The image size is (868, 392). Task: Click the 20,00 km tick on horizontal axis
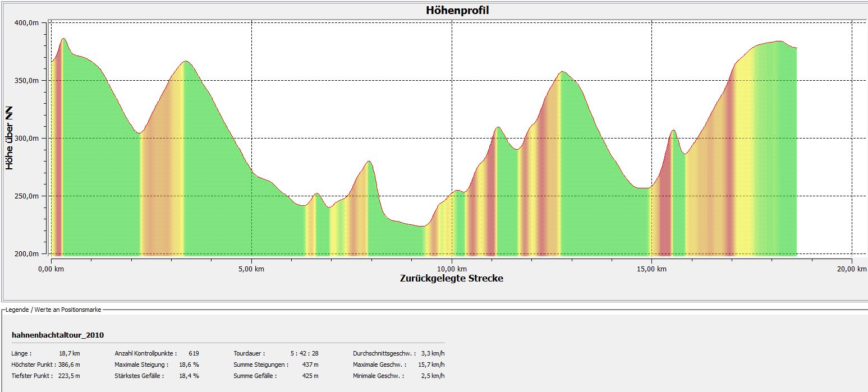click(x=852, y=269)
